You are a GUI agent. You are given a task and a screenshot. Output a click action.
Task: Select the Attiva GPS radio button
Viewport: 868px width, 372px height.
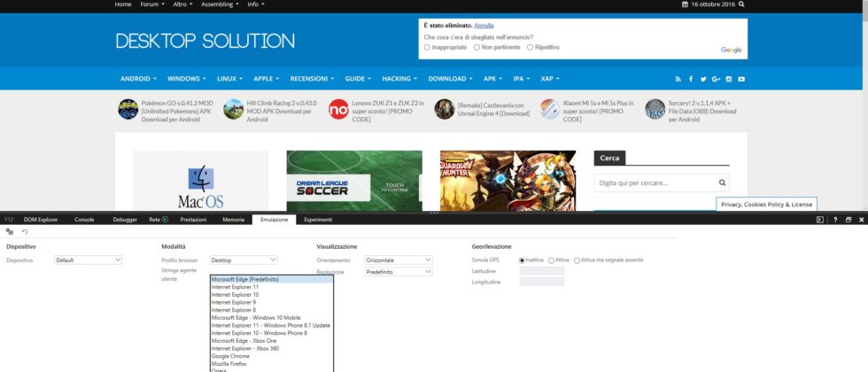(x=552, y=260)
